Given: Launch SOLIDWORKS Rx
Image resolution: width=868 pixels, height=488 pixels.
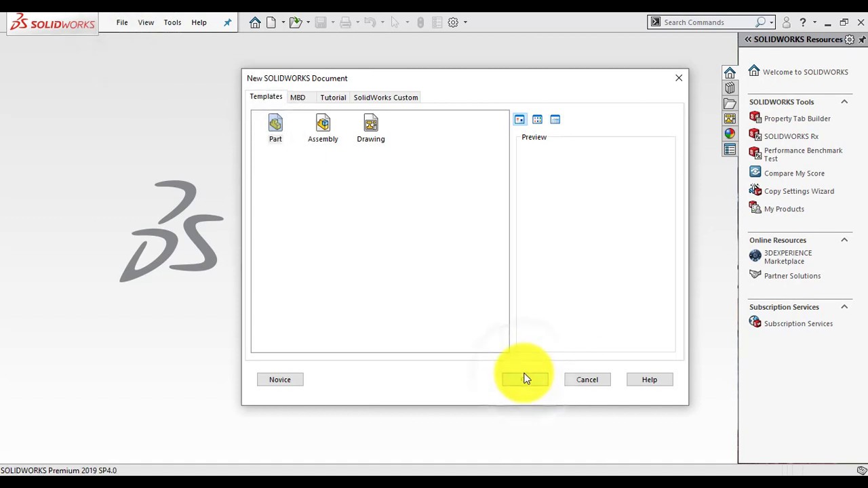Looking at the screenshot, I should click(791, 136).
